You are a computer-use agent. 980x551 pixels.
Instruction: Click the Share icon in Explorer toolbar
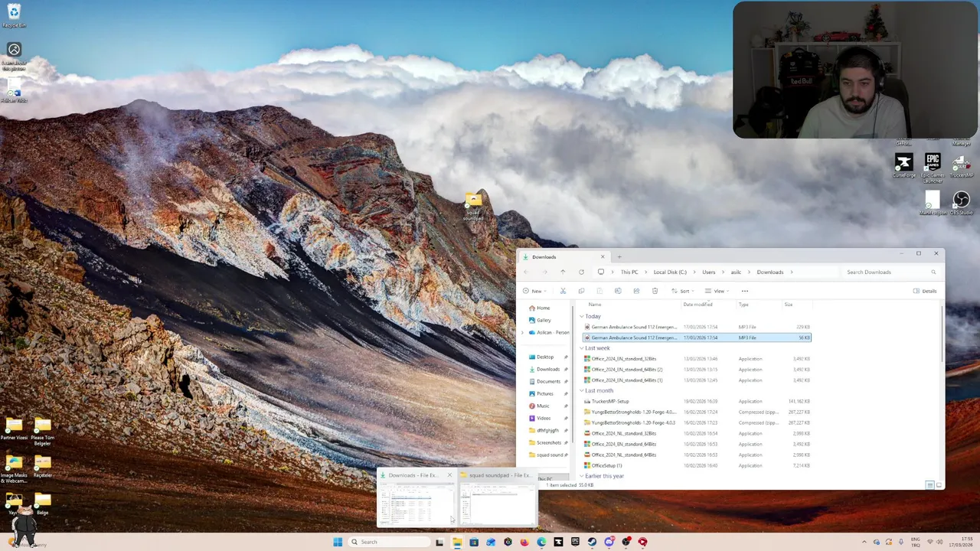(x=636, y=291)
